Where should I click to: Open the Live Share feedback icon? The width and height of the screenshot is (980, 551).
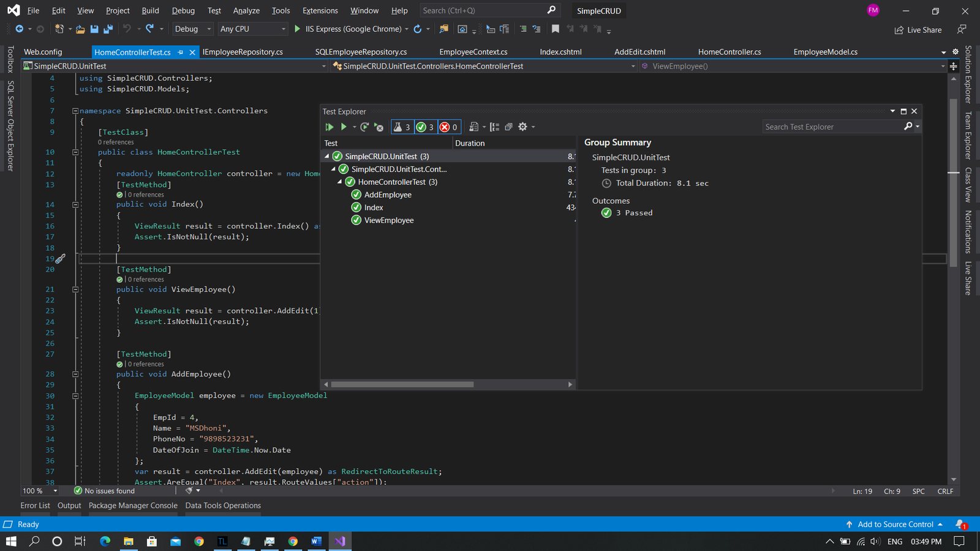click(x=962, y=29)
